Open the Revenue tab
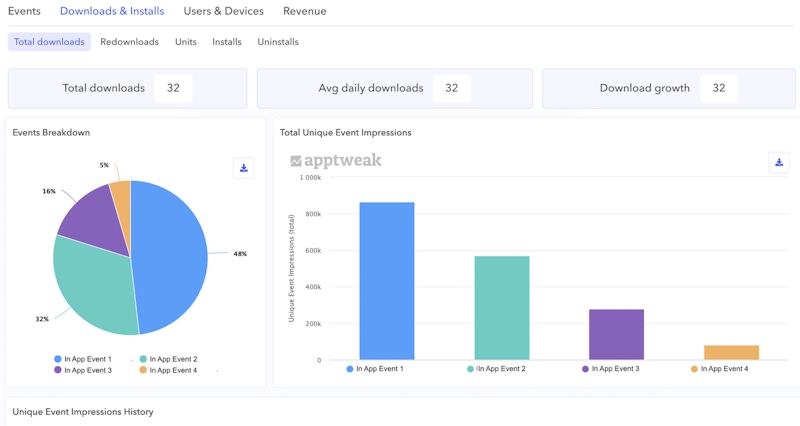Viewport: 800px width, 426px height. click(304, 11)
